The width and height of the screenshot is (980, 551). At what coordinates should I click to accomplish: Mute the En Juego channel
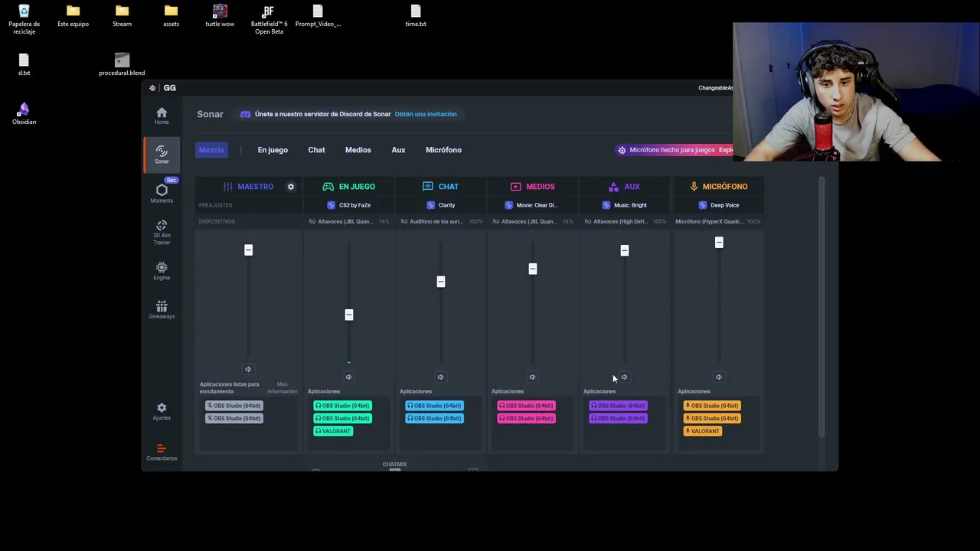[348, 377]
